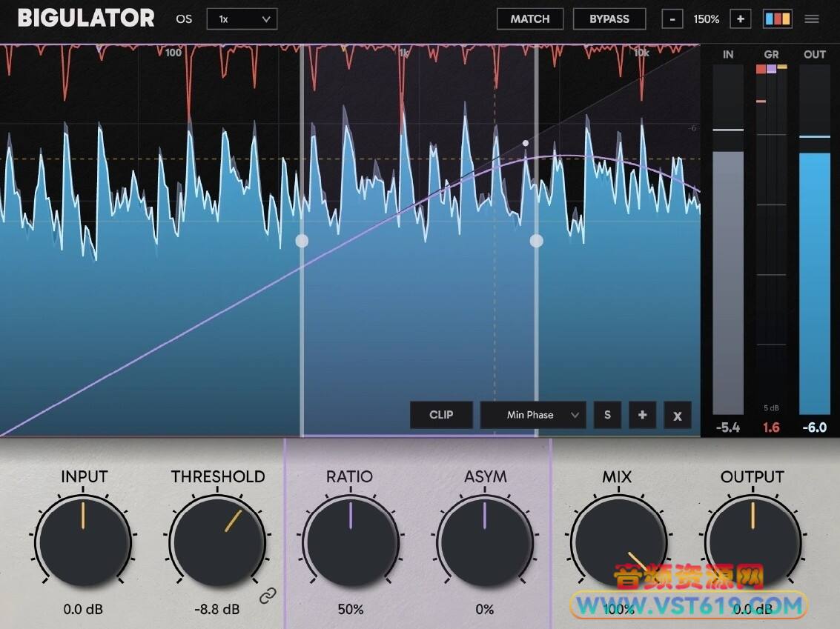The height and width of the screenshot is (629, 840).
Task: Click the RATIO value 50%
Action: click(351, 609)
